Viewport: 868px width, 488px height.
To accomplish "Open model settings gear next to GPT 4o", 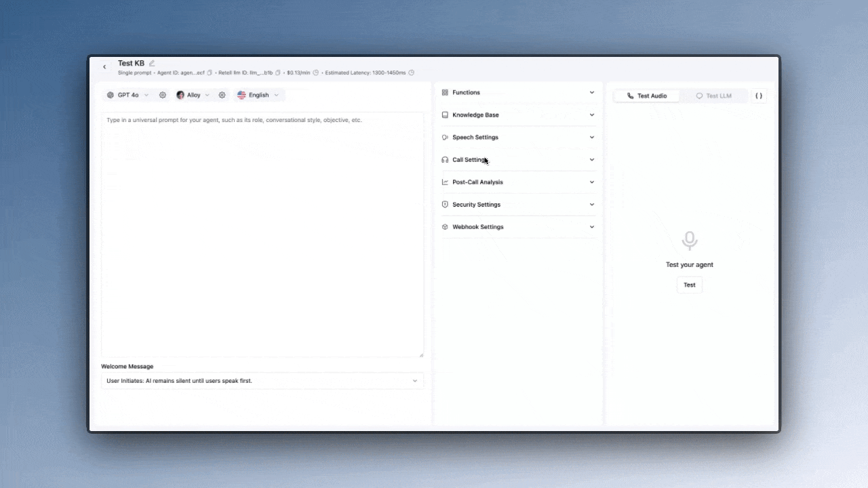I will pyautogui.click(x=163, y=95).
